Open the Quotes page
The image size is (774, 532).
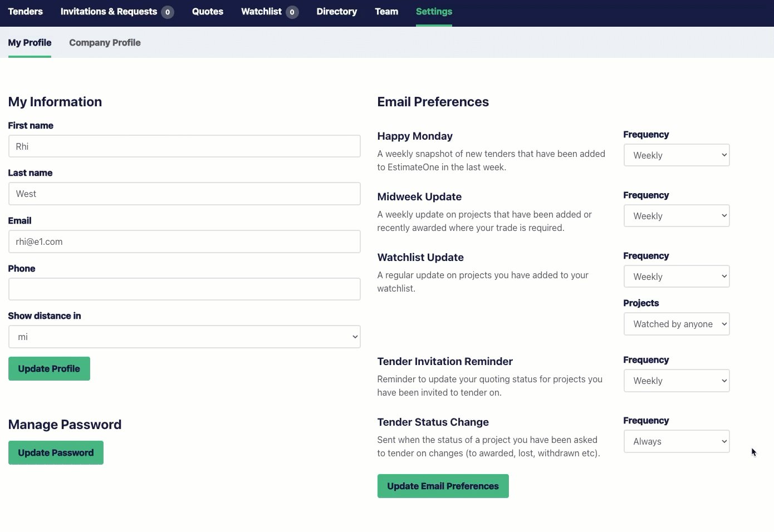pyautogui.click(x=208, y=12)
